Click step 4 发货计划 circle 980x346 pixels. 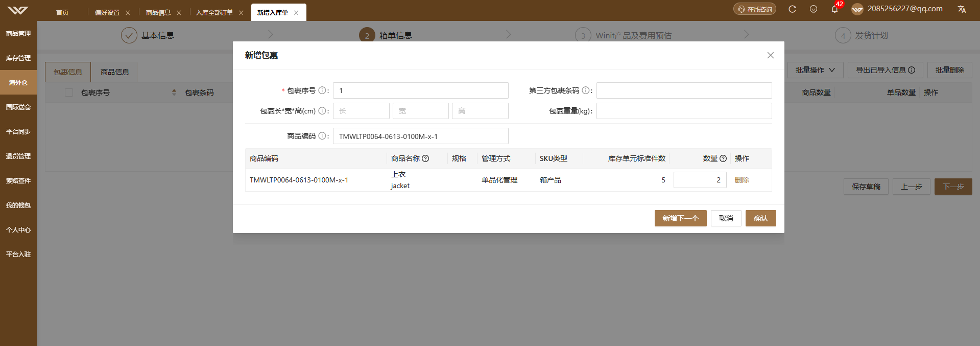(x=843, y=35)
